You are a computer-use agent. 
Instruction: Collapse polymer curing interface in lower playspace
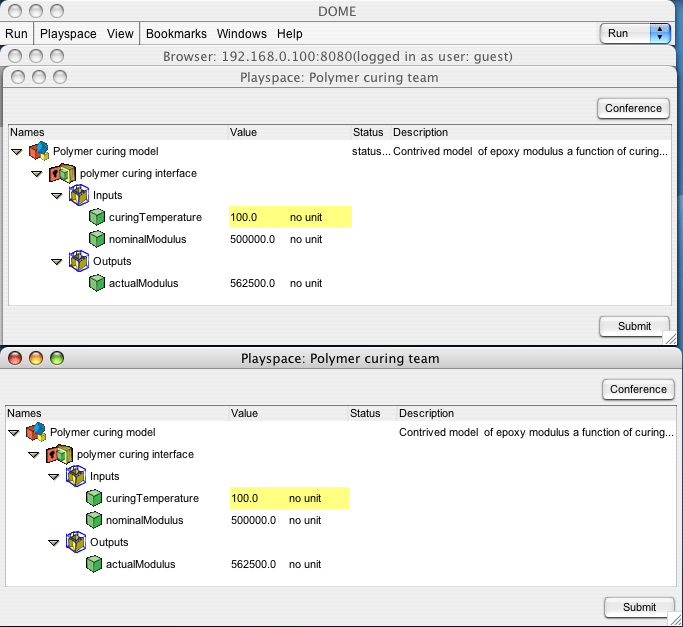point(34,455)
